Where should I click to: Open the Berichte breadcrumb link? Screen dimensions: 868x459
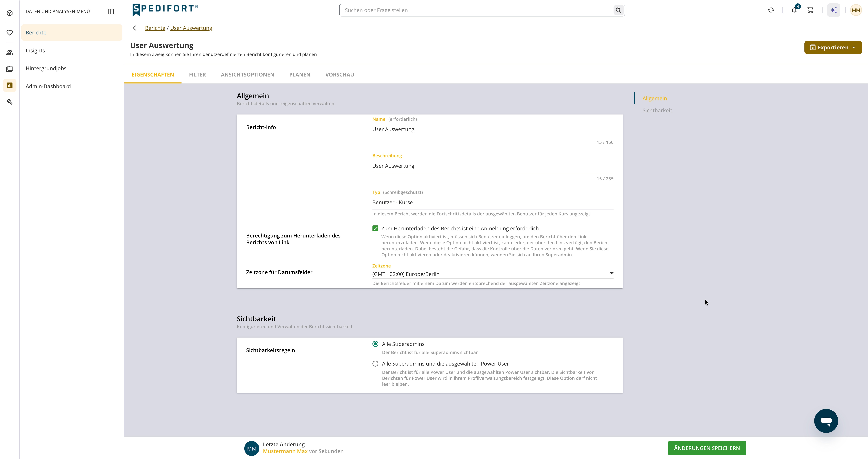(x=155, y=28)
